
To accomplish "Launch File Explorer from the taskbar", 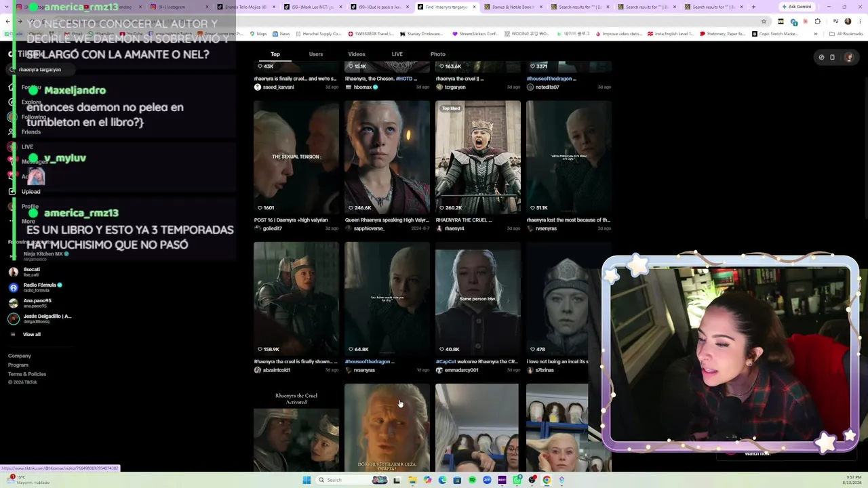I will pos(412,480).
